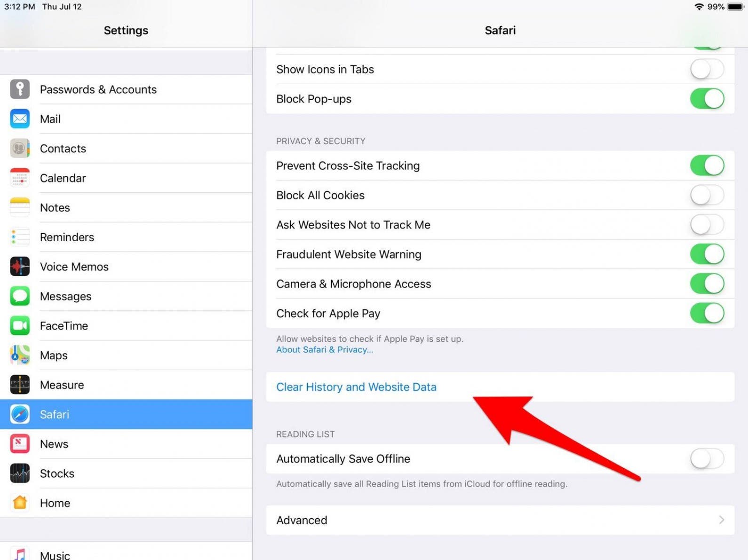Turn off Fraudulent Website Warning switch
This screenshot has height=560, width=748.
[707, 254]
